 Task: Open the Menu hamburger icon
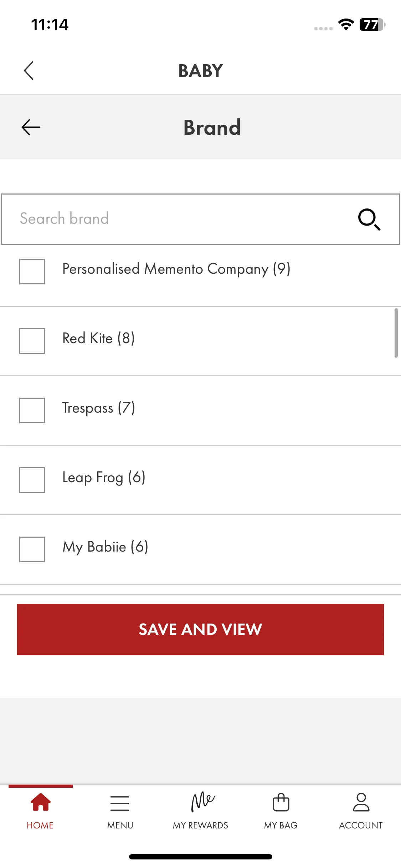(120, 804)
